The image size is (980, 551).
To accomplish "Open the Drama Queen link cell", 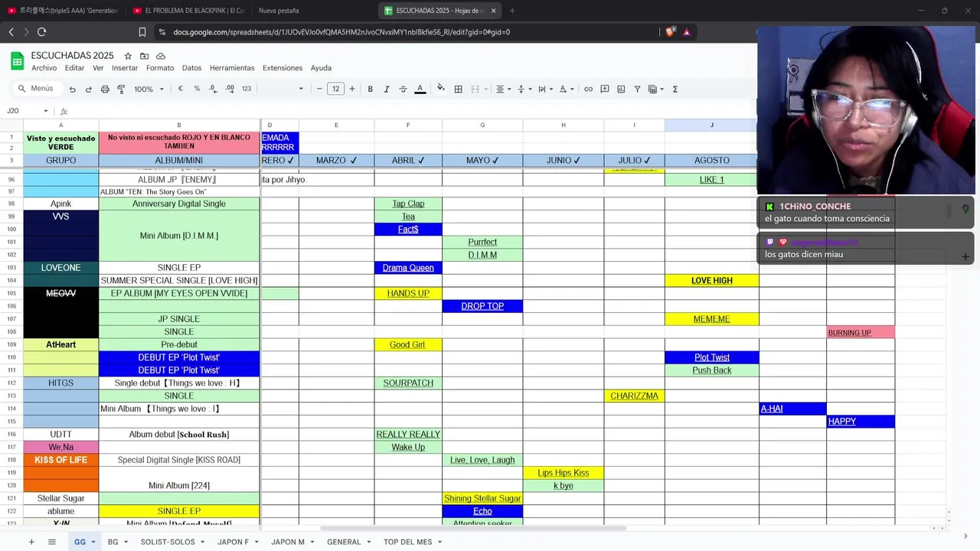I will click(408, 268).
